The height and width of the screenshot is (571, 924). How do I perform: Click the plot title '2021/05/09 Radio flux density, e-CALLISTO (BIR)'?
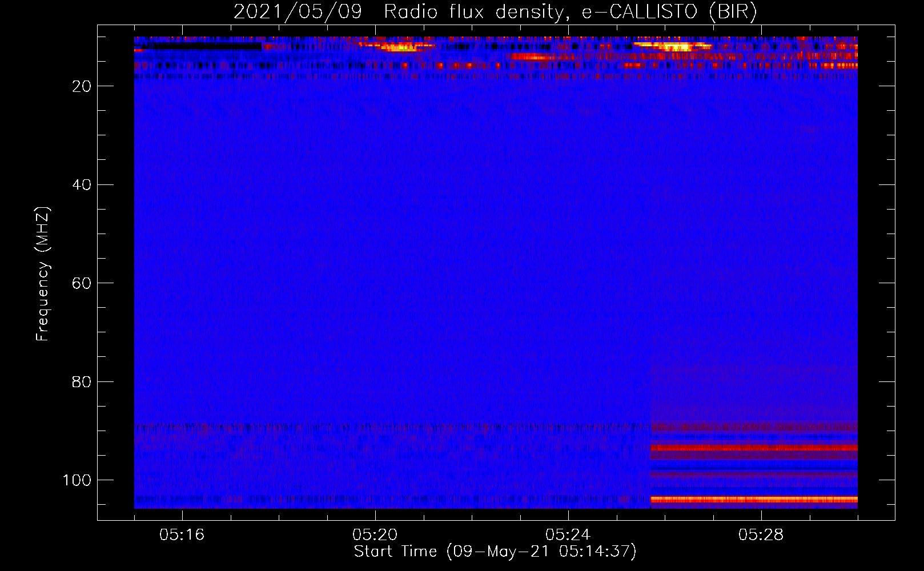(x=495, y=12)
